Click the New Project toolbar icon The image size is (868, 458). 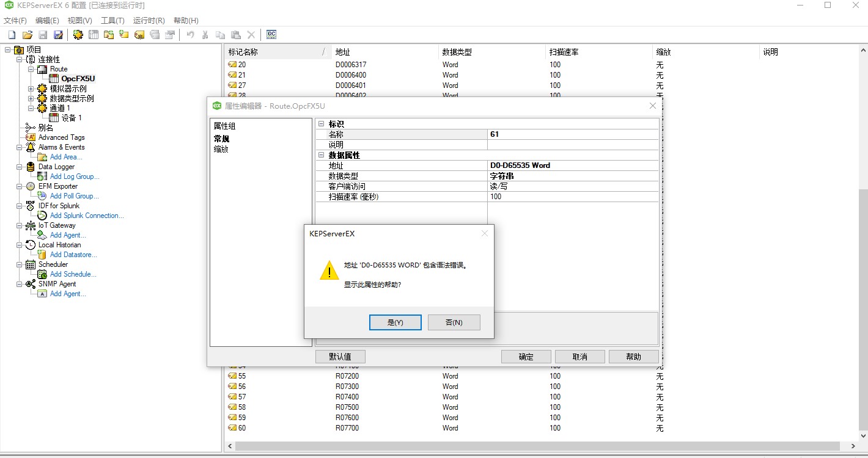(x=12, y=35)
